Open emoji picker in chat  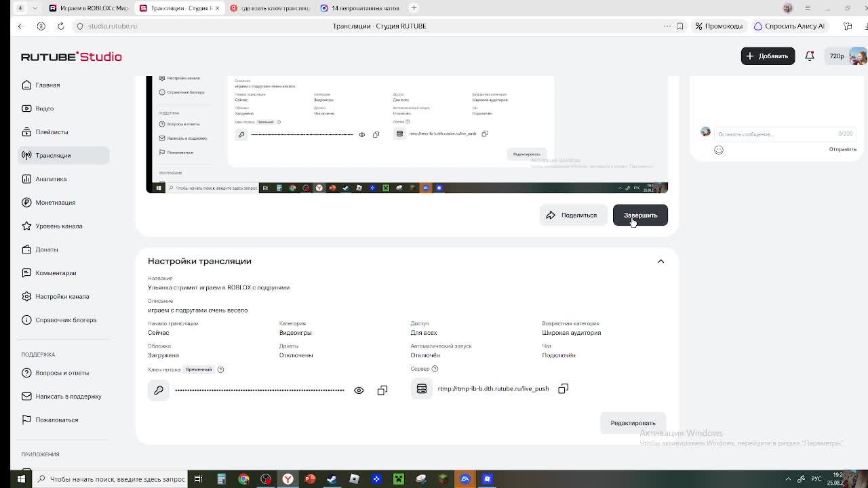point(719,150)
